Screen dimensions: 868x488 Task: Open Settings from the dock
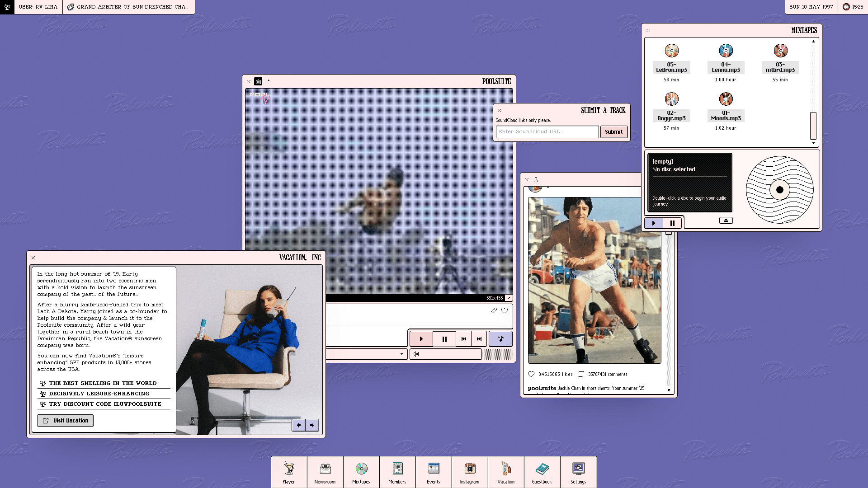click(578, 473)
